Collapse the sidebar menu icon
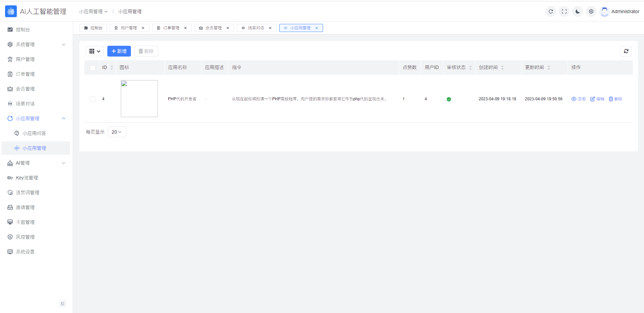This screenshot has height=313, width=644. 63,304
